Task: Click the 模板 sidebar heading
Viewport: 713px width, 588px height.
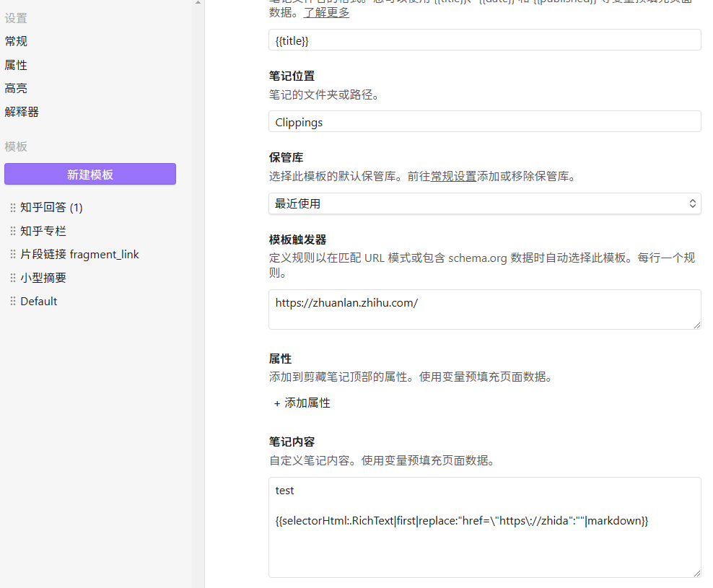Action: tap(16, 147)
